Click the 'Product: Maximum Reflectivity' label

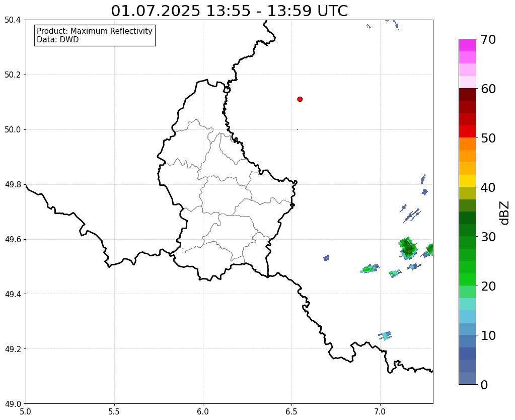[95, 31]
